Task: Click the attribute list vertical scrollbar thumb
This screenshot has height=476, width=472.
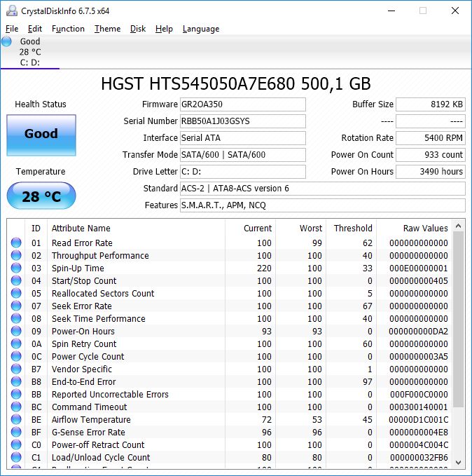Action: coord(459,320)
